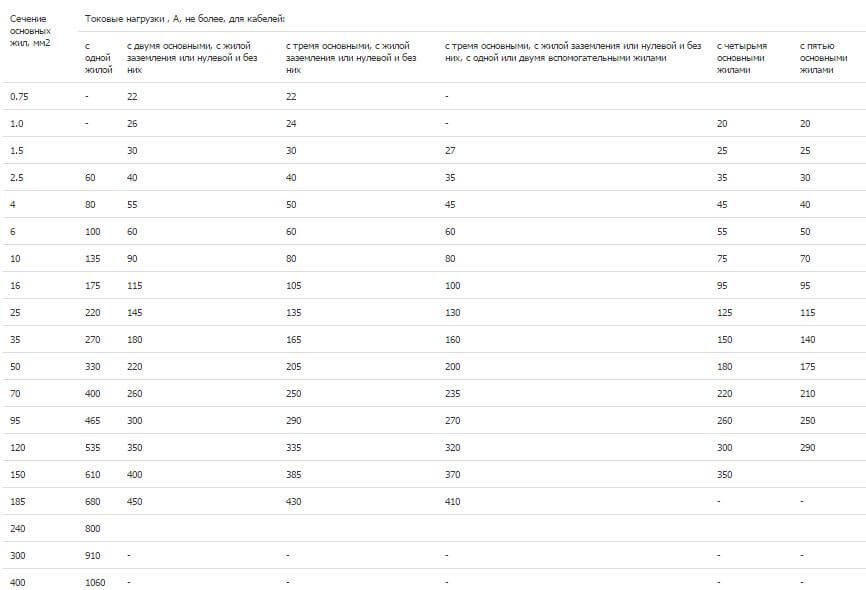Select the "с четырьмя основными жилами" column header
Viewport: 866px width, 590px height.
click(741, 58)
